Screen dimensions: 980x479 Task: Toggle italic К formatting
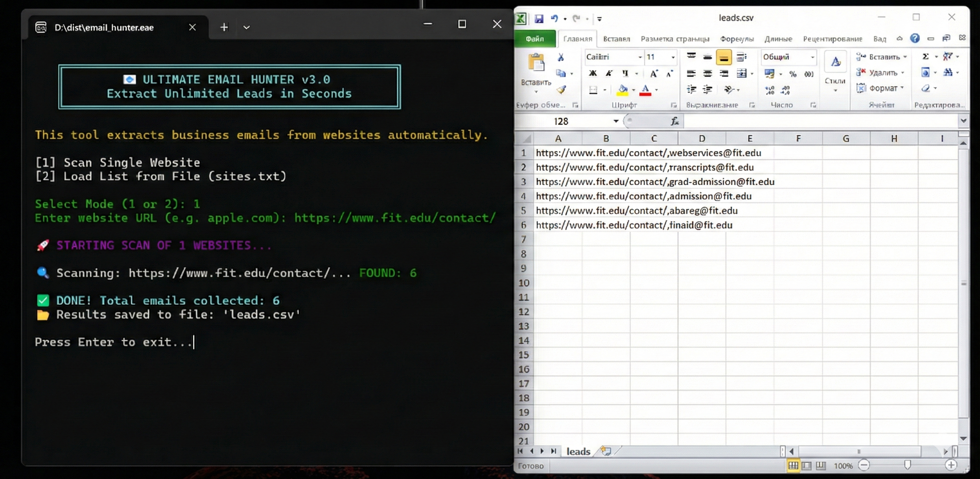pyautogui.click(x=609, y=74)
